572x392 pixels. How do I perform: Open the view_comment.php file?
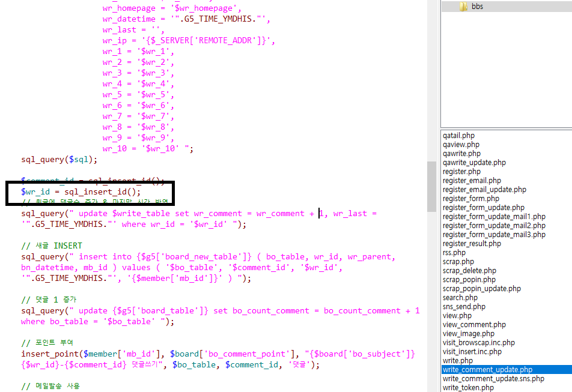click(474, 325)
